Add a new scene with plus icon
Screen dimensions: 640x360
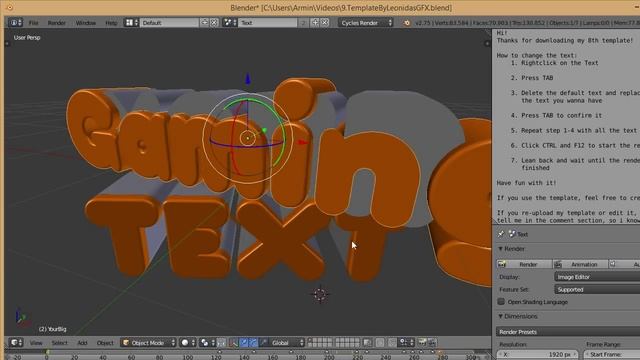[x=315, y=23]
